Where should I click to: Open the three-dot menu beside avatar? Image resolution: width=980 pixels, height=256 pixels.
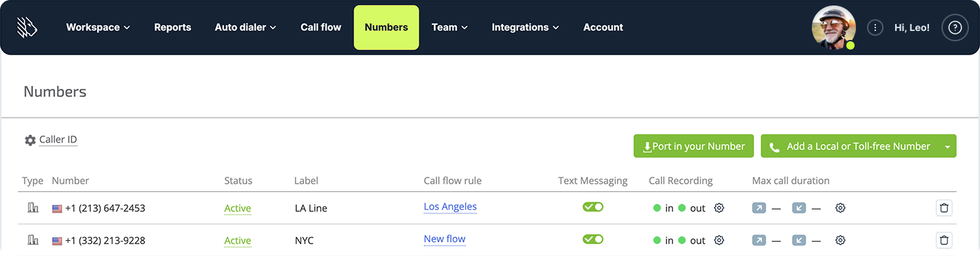pyautogui.click(x=875, y=28)
